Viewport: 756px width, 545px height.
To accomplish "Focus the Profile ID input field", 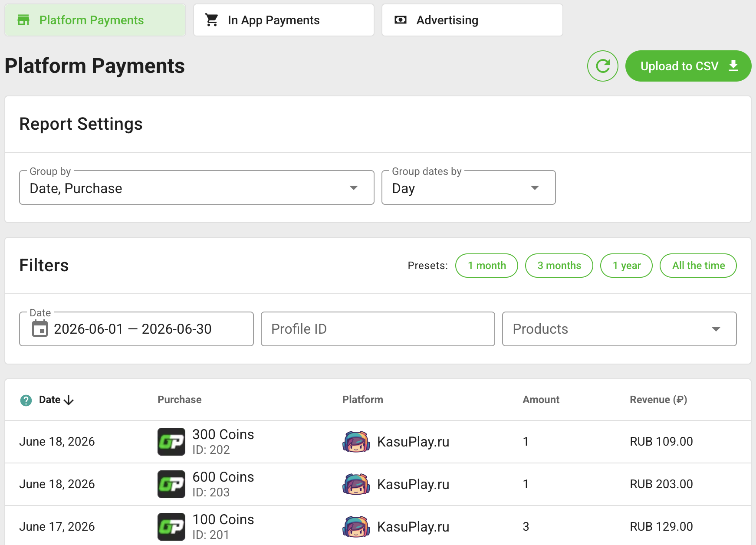I will [x=378, y=329].
